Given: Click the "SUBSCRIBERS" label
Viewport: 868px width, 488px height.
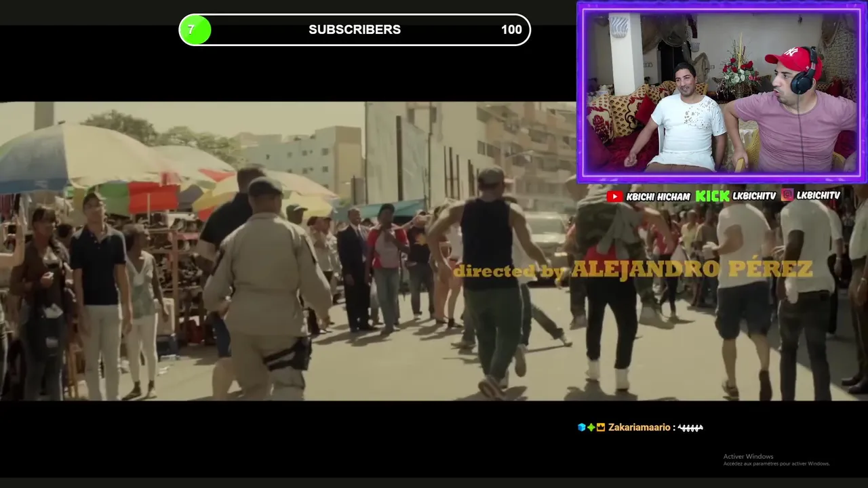Looking at the screenshot, I should pos(355,30).
